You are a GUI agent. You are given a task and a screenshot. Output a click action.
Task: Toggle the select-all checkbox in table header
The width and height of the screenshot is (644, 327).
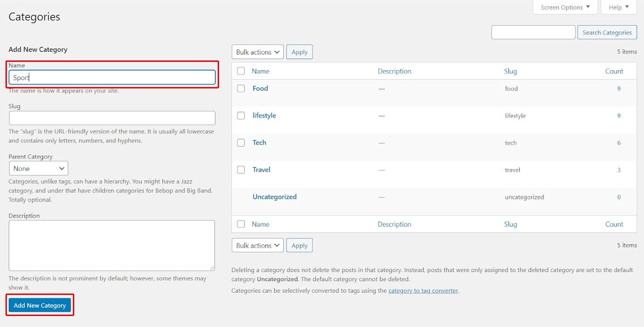[241, 71]
